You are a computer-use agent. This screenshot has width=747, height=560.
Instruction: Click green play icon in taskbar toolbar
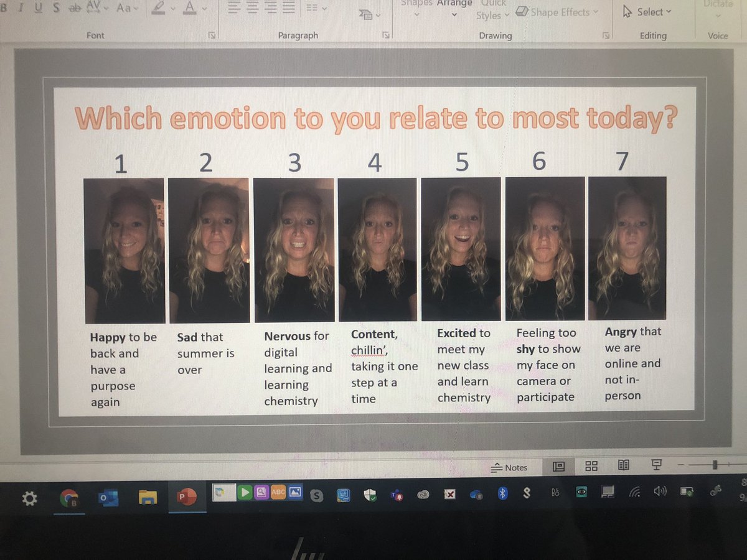click(244, 492)
